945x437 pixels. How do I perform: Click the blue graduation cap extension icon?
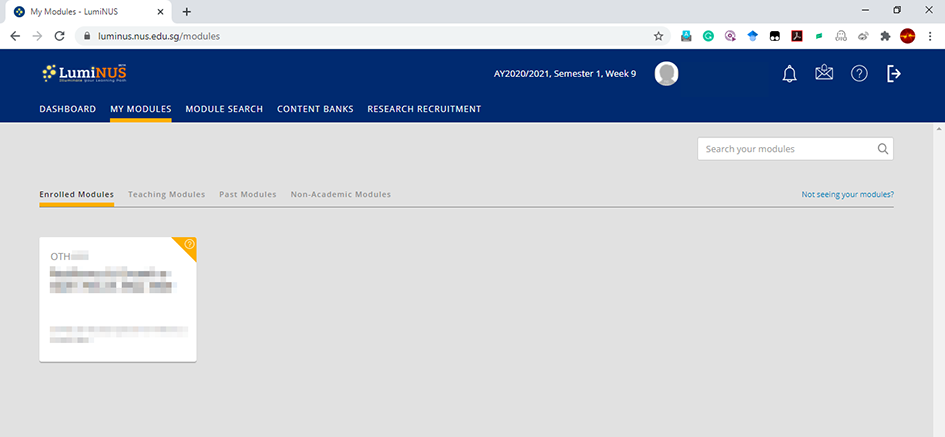[x=752, y=36]
